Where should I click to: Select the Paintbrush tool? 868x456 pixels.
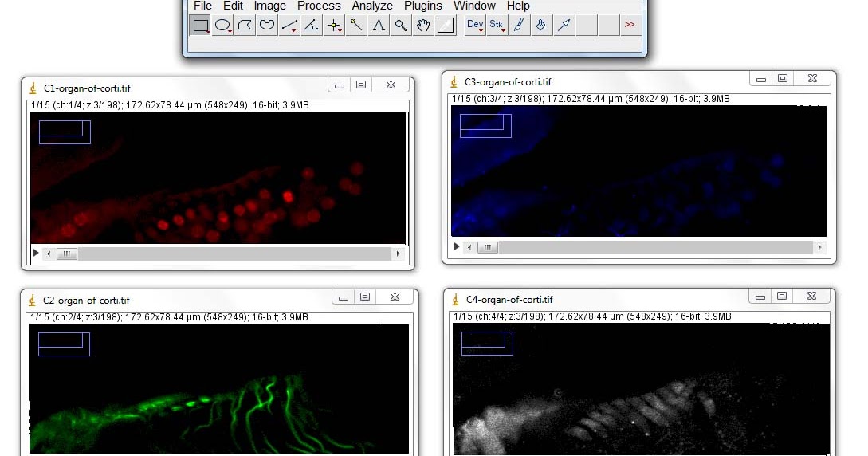click(x=519, y=25)
